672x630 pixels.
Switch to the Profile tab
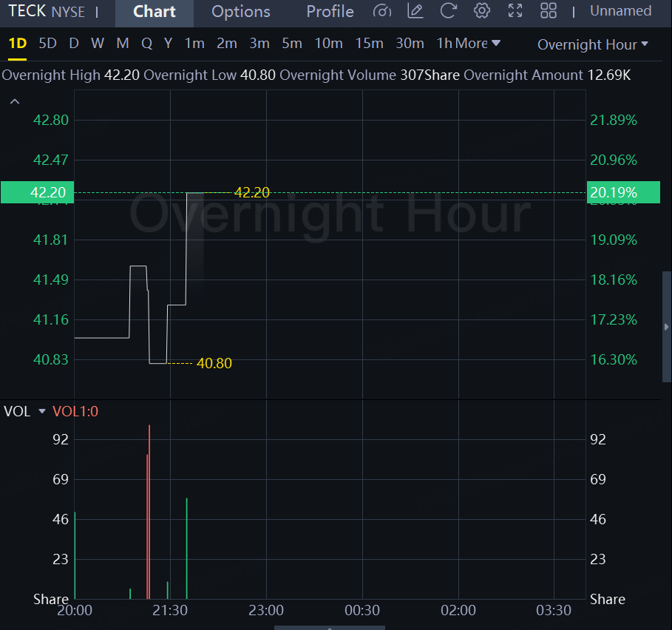point(330,12)
